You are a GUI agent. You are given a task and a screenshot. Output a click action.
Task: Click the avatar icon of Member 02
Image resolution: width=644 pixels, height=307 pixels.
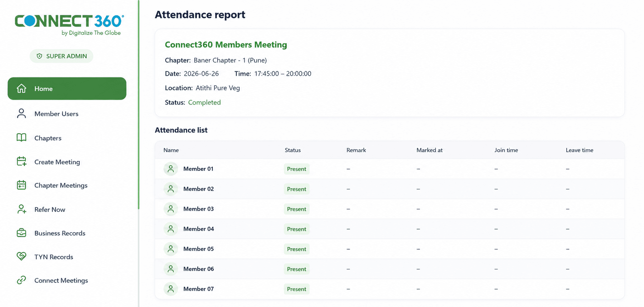(x=171, y=189)
